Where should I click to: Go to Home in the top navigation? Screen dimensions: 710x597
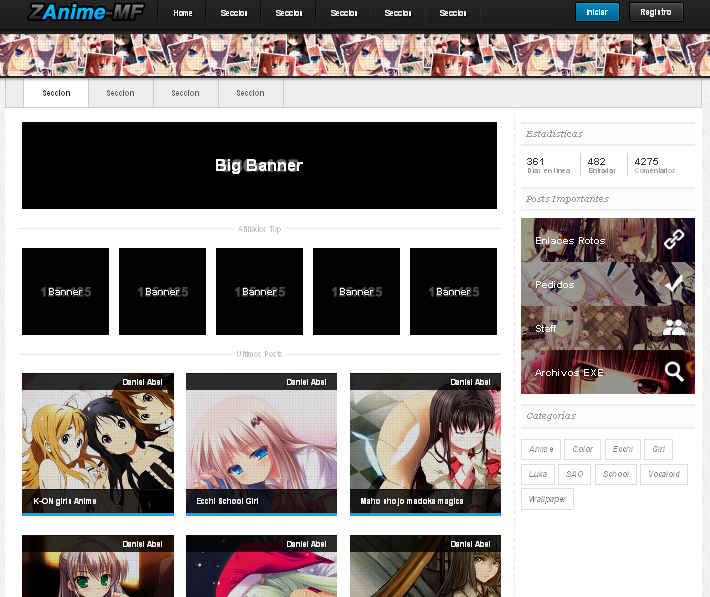[x=182, y=13]
